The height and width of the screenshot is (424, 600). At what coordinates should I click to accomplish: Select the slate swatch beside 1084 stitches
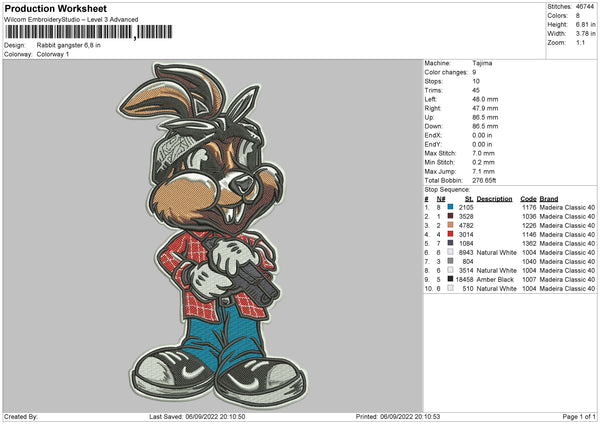[x=450, y=243]
